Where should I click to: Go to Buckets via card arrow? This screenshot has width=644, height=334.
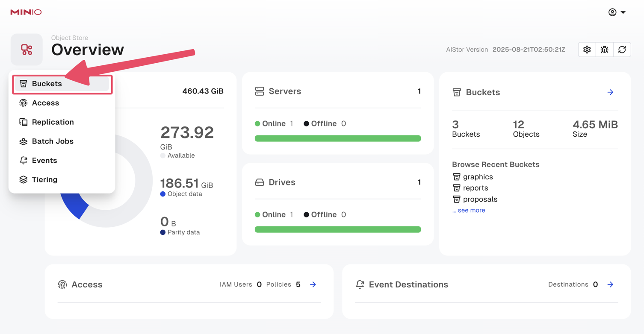[x=610, y=92]
